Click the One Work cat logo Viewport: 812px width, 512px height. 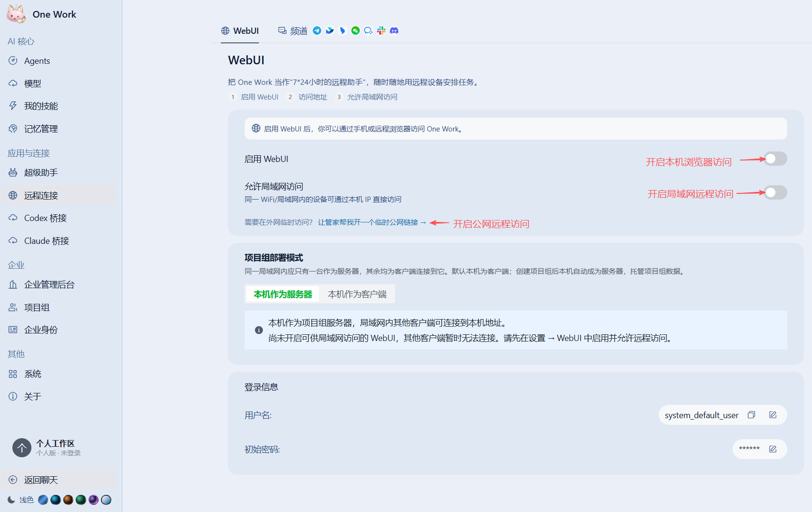coord(16,14)
